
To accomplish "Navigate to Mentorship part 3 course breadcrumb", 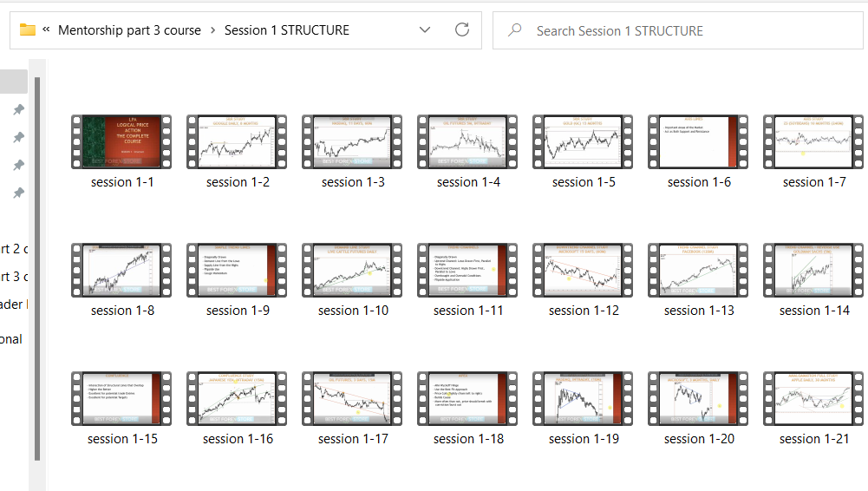I will click(x=129, y=30).
